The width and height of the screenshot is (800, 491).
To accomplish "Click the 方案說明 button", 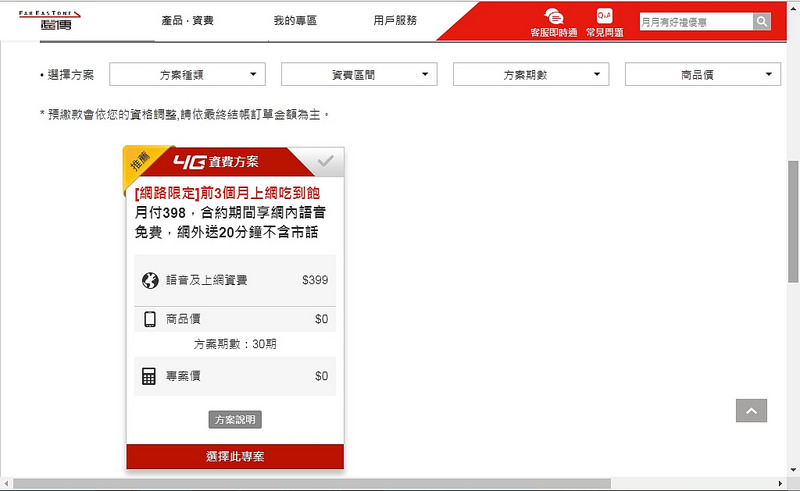I will (x=235, y=419).
